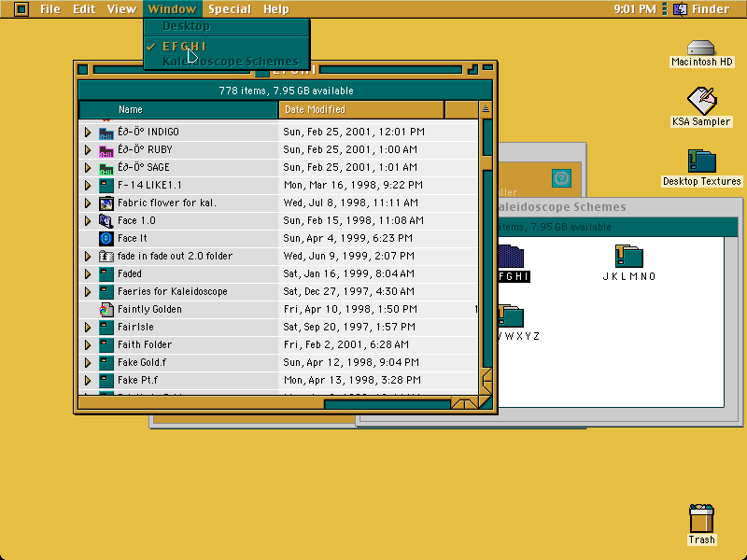
Task: Select the RUBY folder icon in the list
Action: (106, 150)
